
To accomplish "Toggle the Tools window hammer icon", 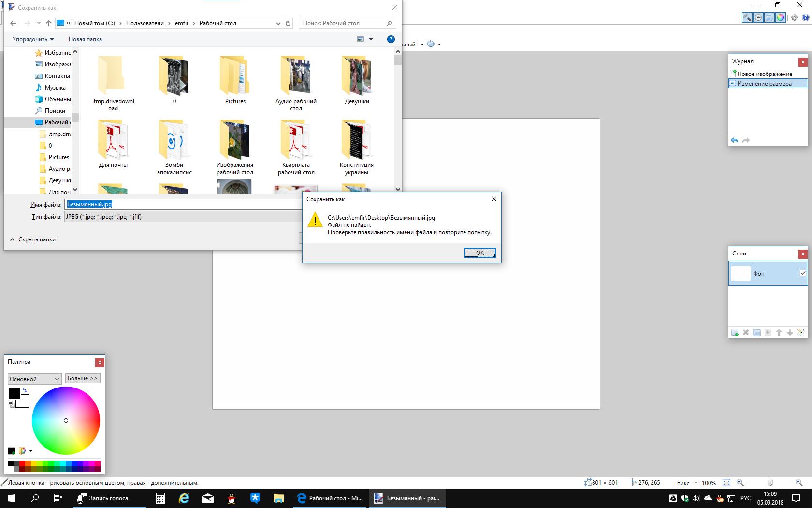I will (747, 18).
